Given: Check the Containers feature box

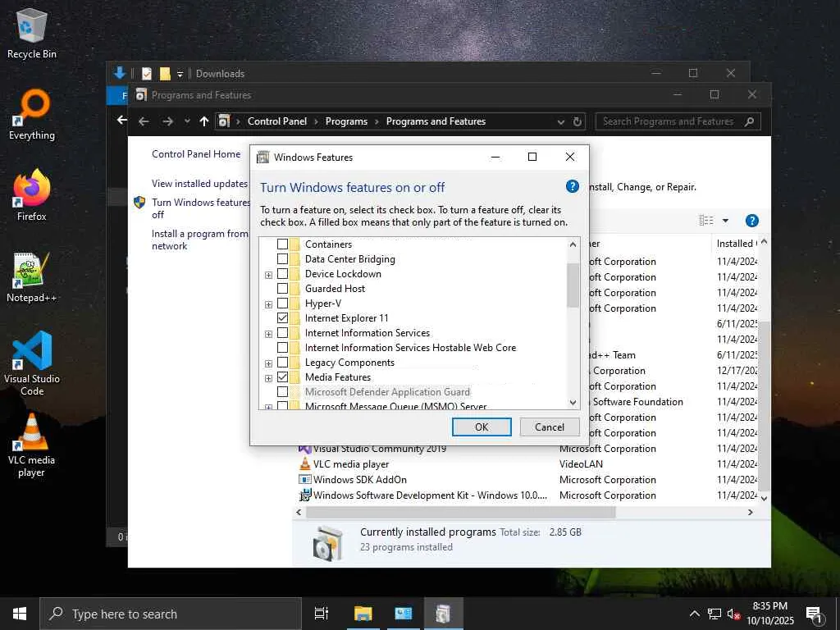Looking at the screenshot, I should coord(282,244).
